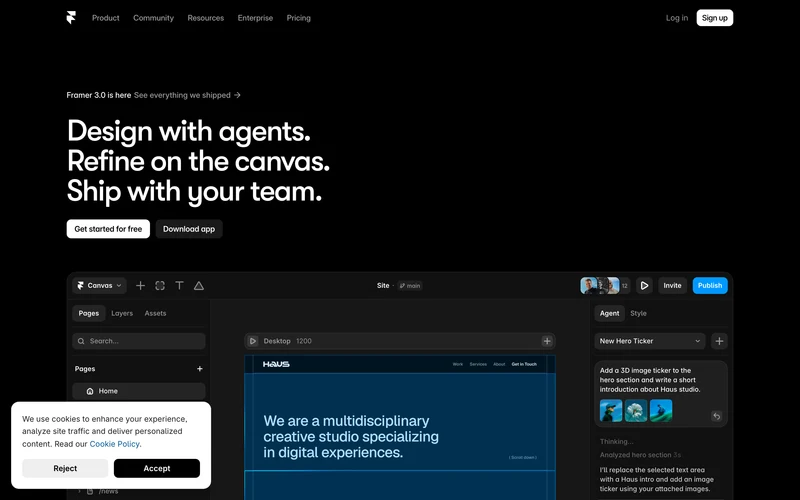Image resolution: width=800 pixels, height=500 pixels.
Task: Click About in the Haus nav
Action: (x=499, y=364)
